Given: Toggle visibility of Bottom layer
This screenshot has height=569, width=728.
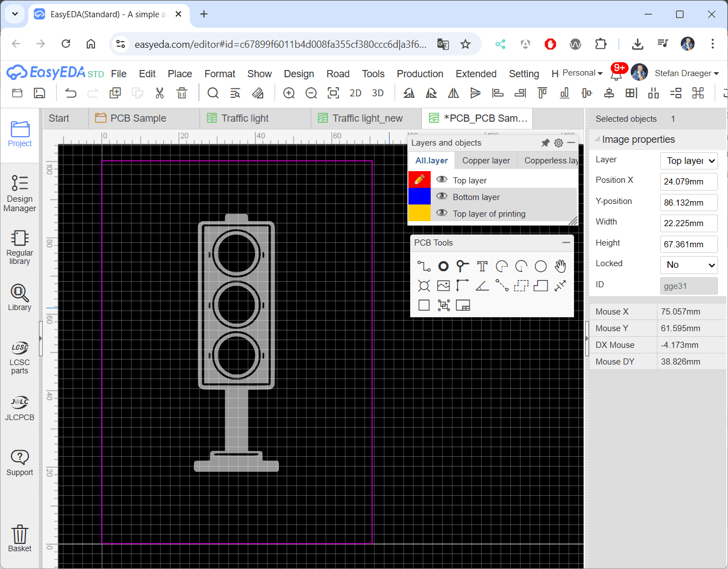Looking at the screenshot, I should click(442, 196).
